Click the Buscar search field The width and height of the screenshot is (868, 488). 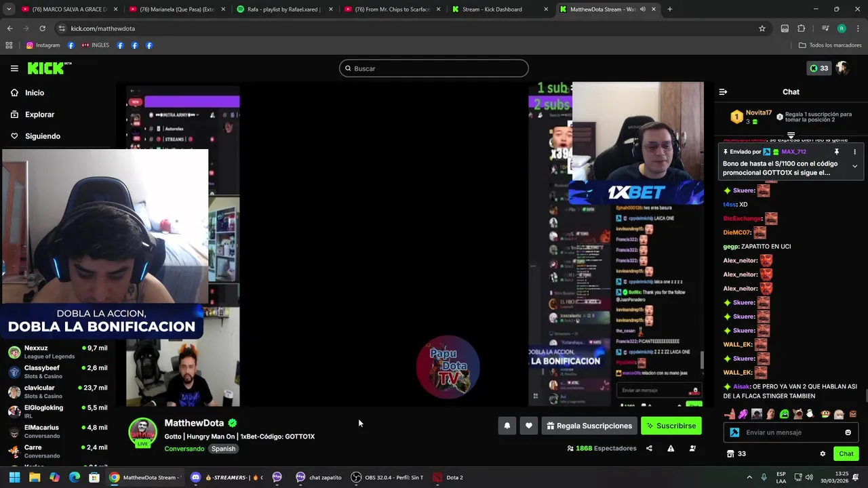(x=434, y=68)
